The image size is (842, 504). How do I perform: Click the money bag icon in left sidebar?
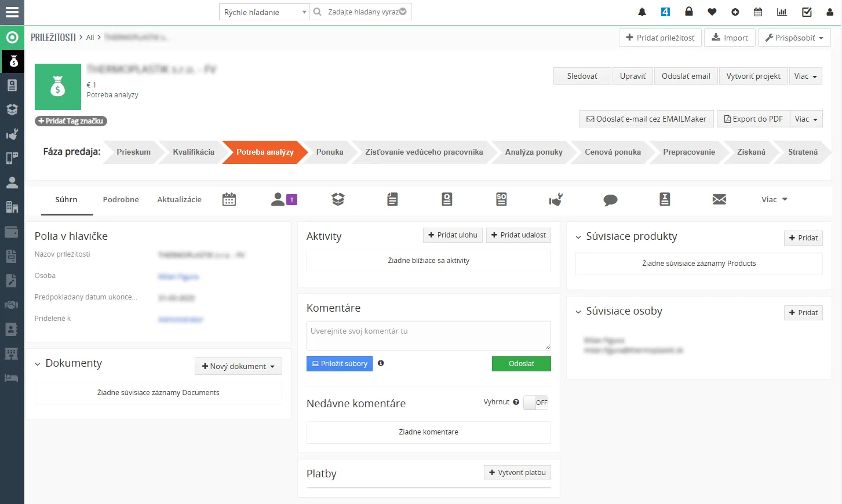click(x=13, y=61)
